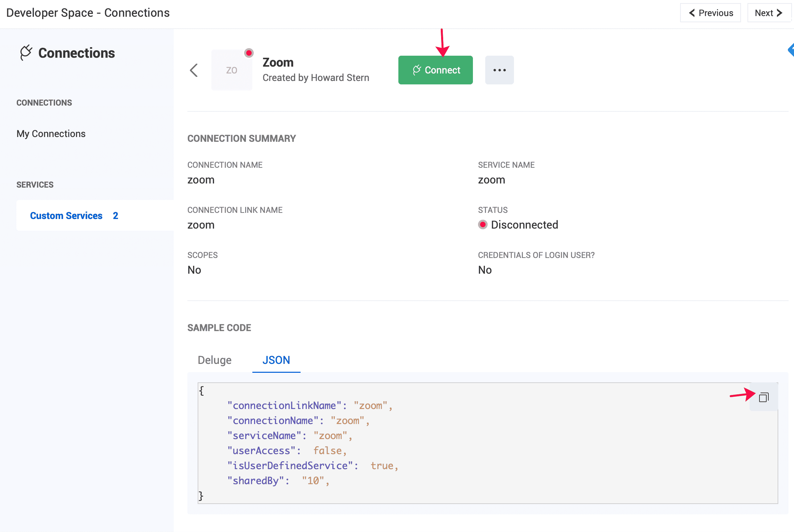
Task: Click the red status dot beside Disconnected
Action: (x=483, y=224)
